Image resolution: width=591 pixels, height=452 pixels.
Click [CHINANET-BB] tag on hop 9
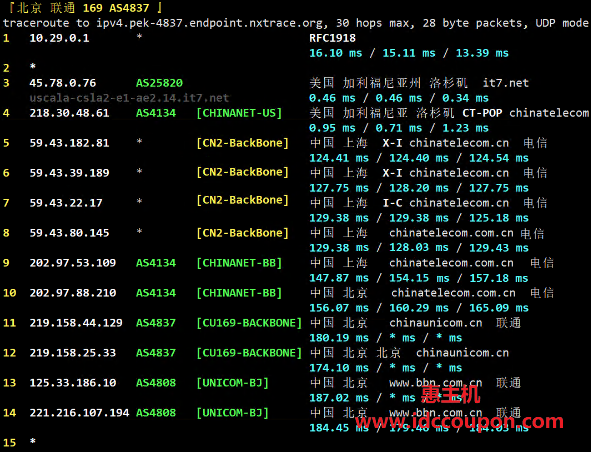point(239,263)
